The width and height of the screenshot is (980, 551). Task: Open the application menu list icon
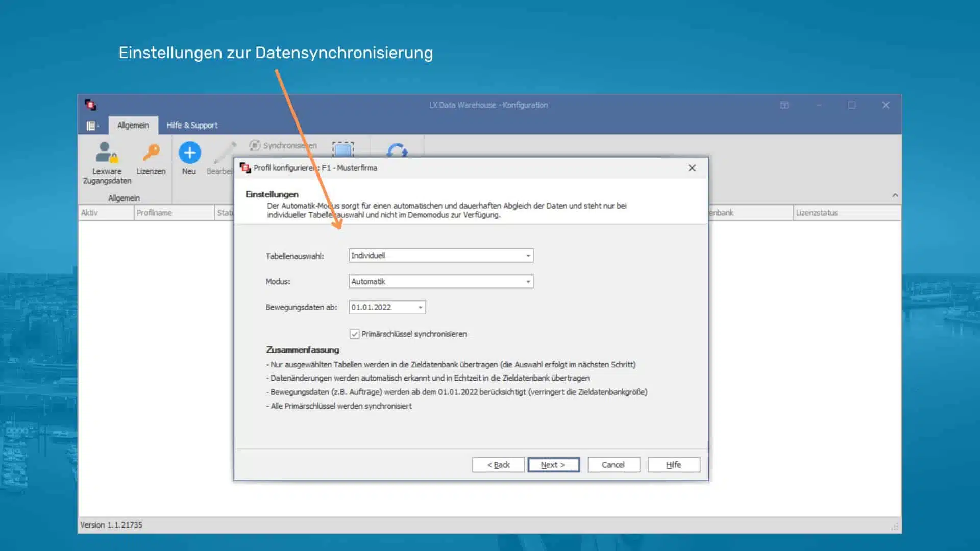click(91, 126)
